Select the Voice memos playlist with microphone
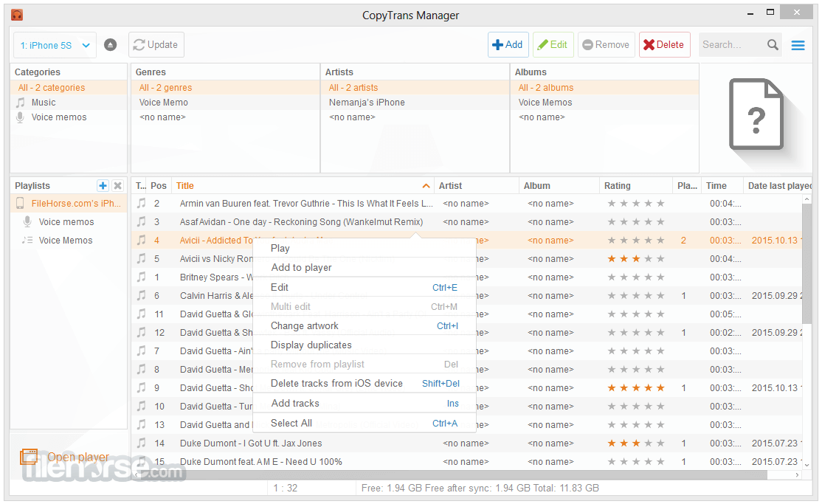Screen dimensions: 822x504 point(69,222)
